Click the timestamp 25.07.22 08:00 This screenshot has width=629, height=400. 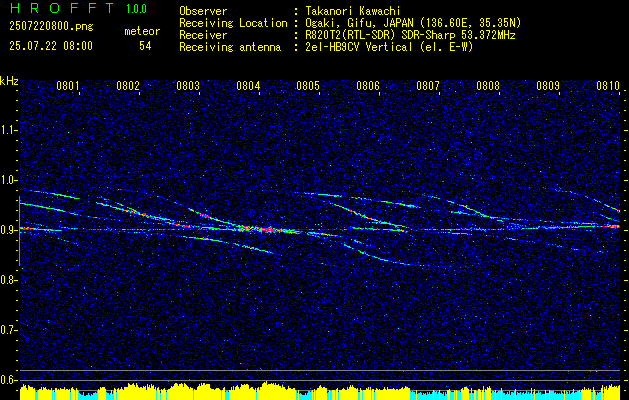(51, 46)
